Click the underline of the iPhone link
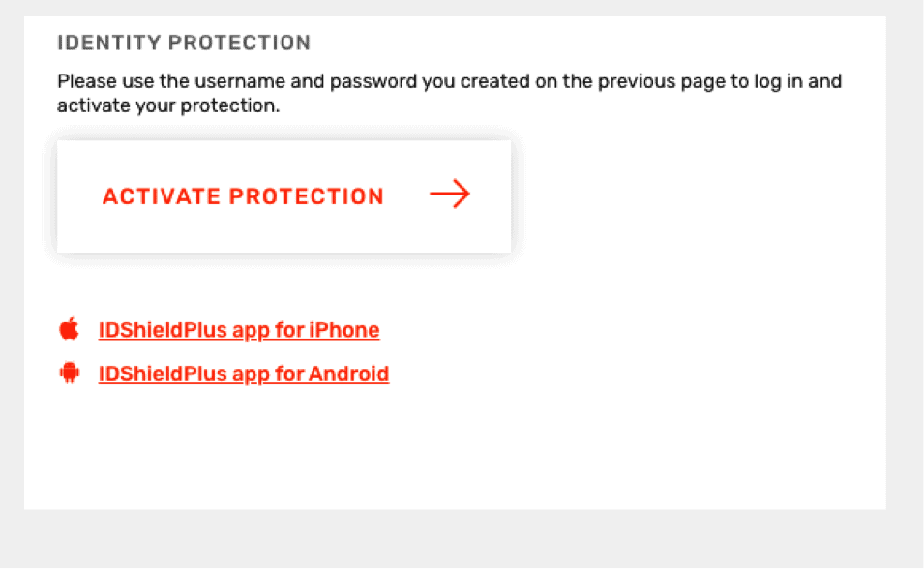This screenshot has height=569, width=924. tap(238, 342)
